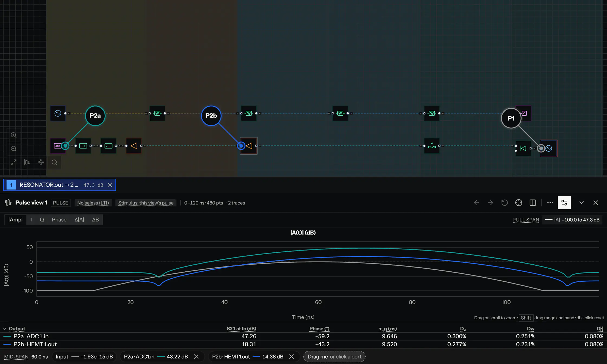The height and width of the screenshot is (364, 607).
Task: Open the three-dots more options menu
Action: pyautogui.click(x=550, y=203)
